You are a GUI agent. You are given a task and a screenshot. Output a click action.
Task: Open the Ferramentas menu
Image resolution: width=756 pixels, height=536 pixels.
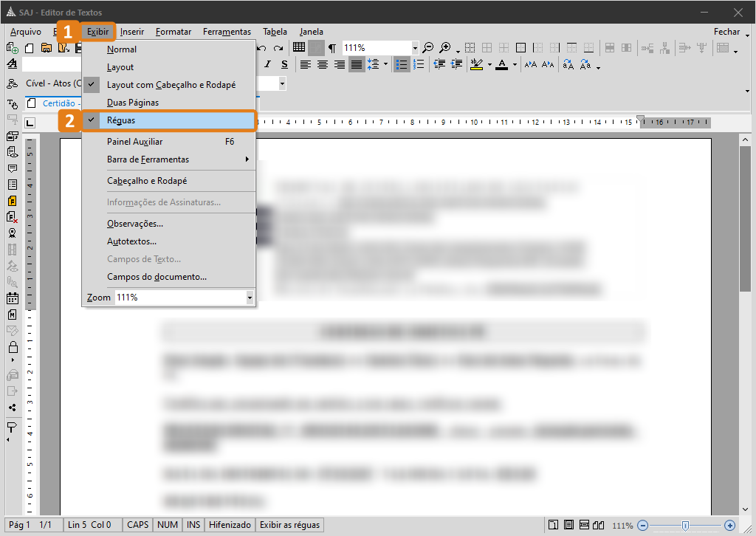[227, 32]
